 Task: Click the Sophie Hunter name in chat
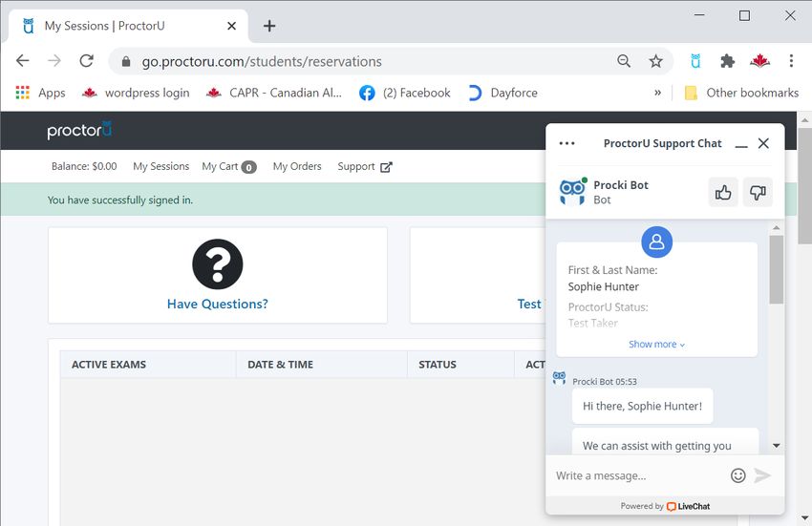coord(604,286)
